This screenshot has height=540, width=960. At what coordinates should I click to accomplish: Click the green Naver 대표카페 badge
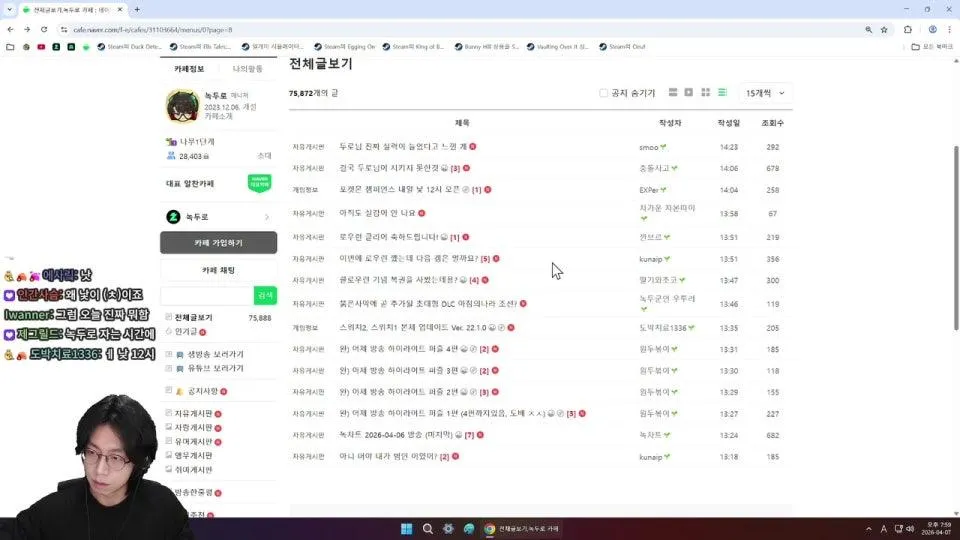(260, 182)
